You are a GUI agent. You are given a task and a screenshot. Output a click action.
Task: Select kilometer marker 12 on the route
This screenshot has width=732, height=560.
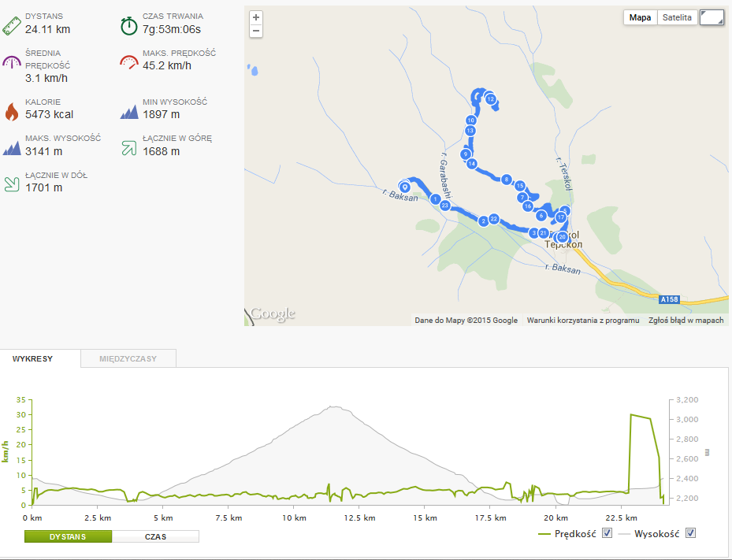click(490, 99)
